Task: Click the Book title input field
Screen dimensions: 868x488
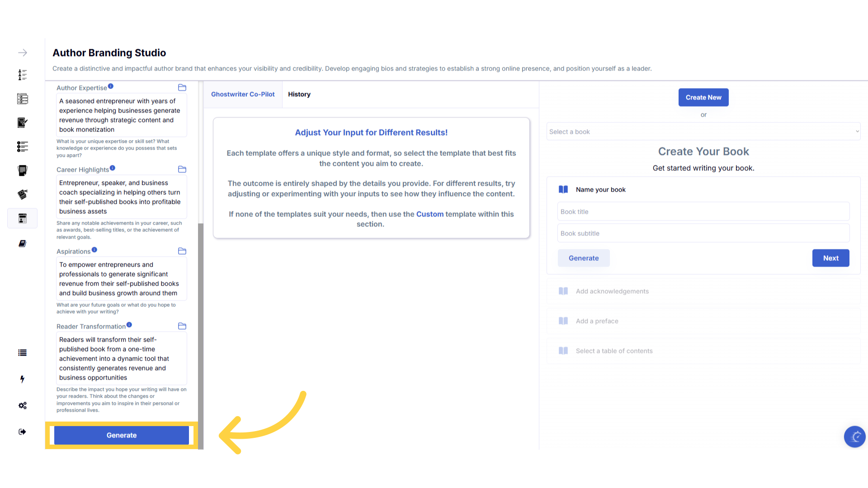Action: (703, 212)
